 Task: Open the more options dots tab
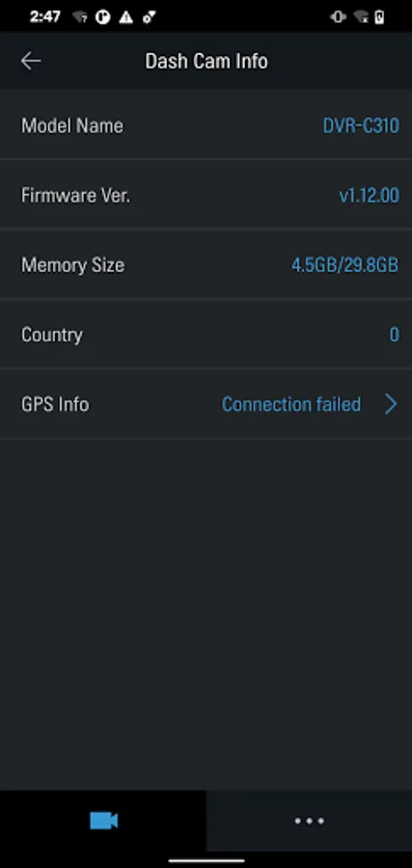tap(309, 821)
